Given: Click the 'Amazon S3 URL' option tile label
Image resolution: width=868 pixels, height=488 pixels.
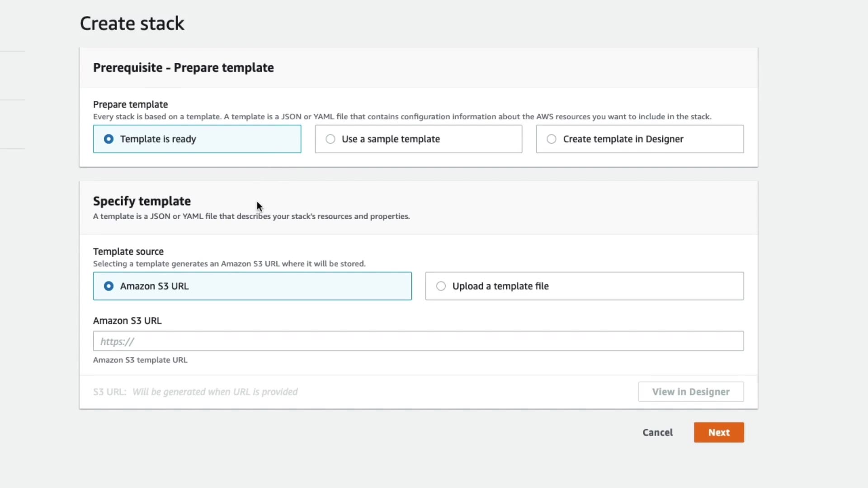Looking at the screenshot, I should click(x=155, y=286).
